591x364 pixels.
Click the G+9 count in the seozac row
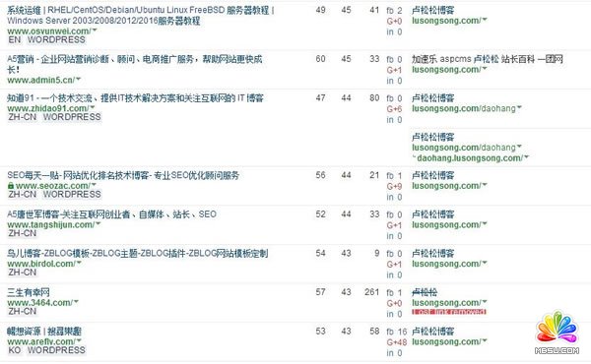(x=394, y=186)
